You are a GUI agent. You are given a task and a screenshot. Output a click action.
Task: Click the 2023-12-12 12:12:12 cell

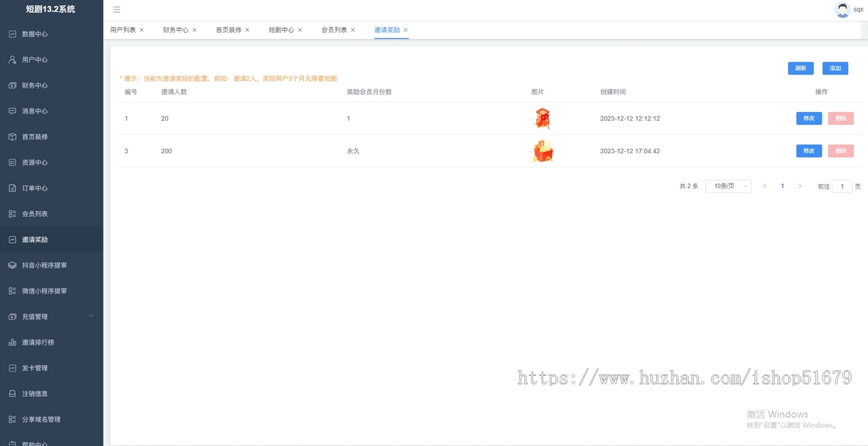tap(630, 119)
